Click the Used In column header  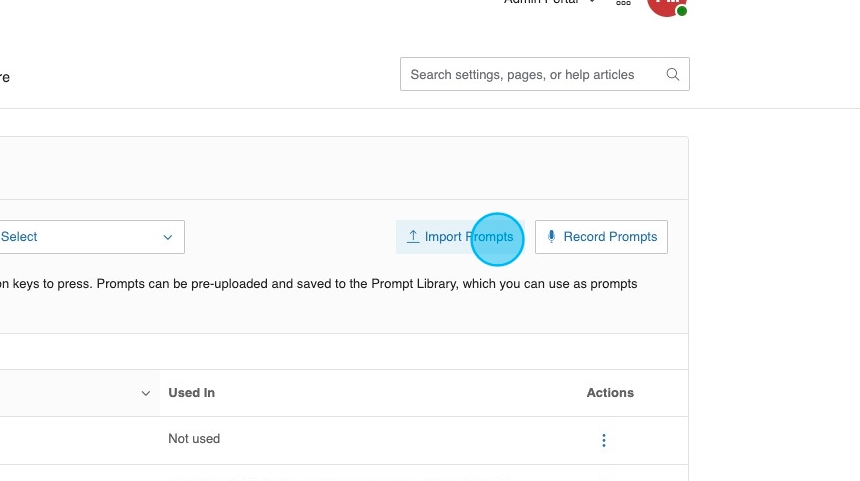pyautogui.click(x=192, y=393)
